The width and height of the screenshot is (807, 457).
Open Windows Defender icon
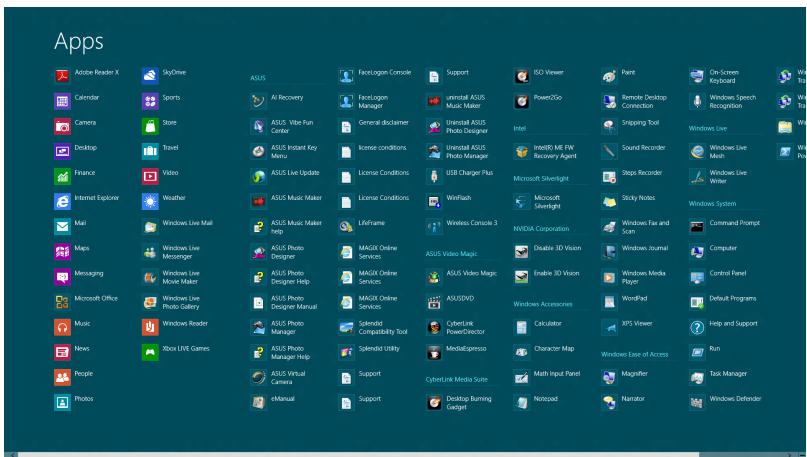(x=697, y=402)
